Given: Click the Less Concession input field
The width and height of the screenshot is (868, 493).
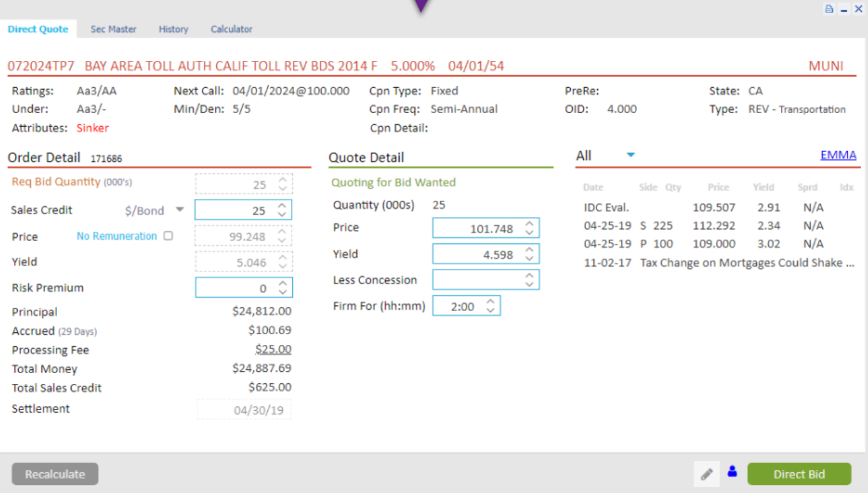Looking at the screenshot, I should point(485,280).
